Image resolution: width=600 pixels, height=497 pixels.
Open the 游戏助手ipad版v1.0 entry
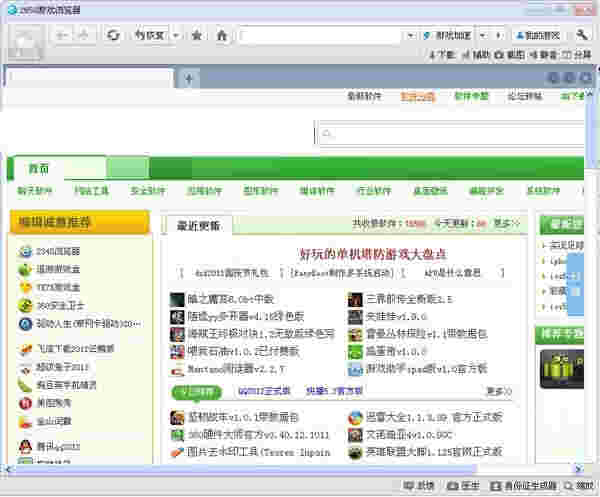426,369
